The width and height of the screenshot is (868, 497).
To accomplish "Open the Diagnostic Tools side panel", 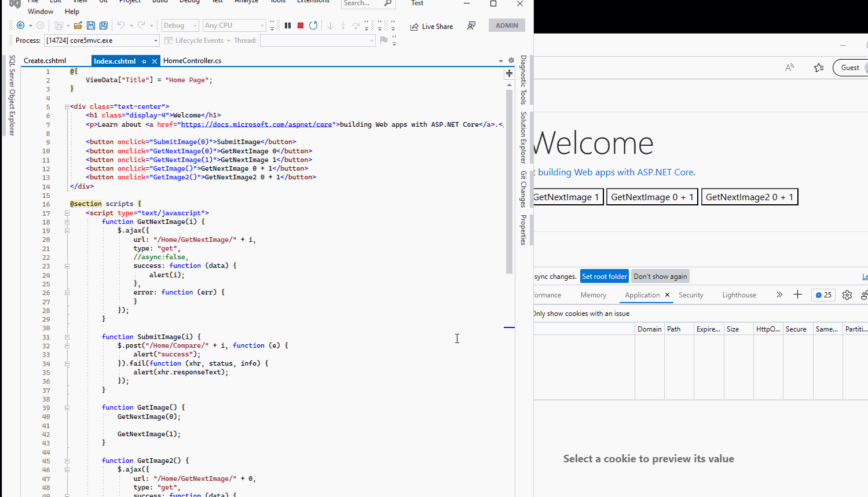I will [x=523, y=79].
